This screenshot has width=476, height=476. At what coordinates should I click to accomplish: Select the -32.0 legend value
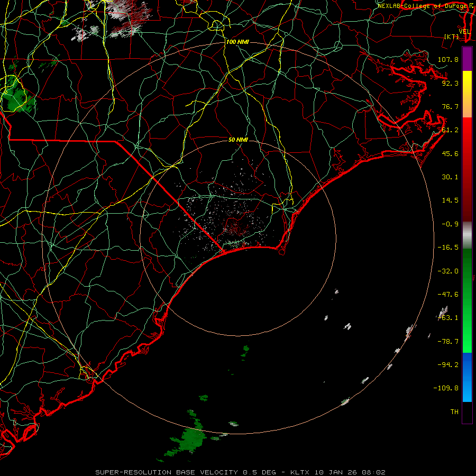pyautogui.click(x=448, y=271)
